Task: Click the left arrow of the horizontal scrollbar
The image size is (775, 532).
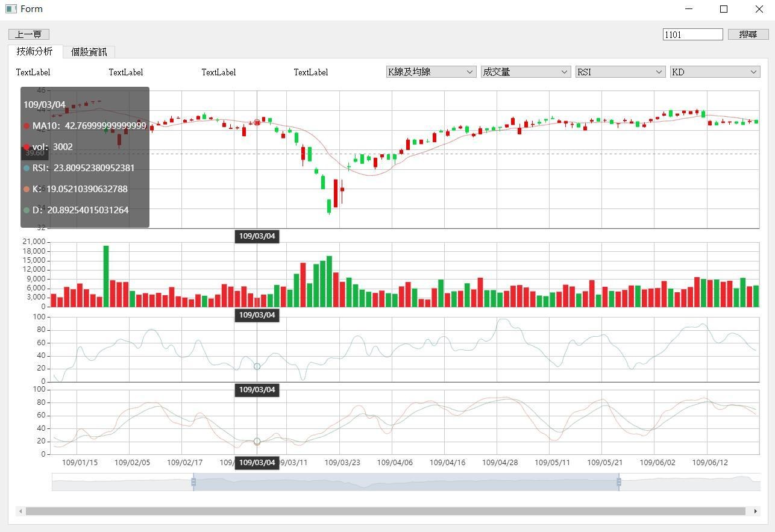Action: pyautogui.click(x=20, y=511)
